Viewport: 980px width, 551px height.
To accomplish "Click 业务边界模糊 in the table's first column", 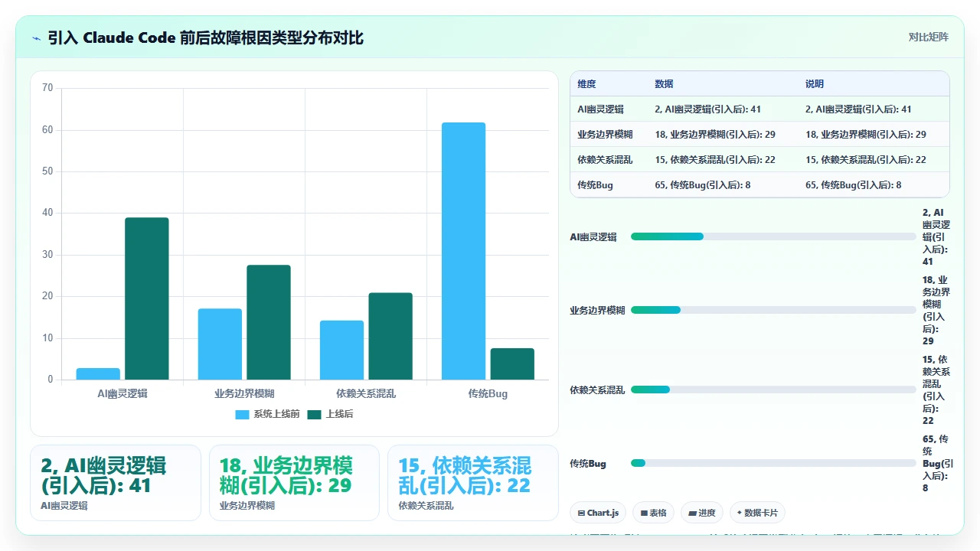I will click(605, 135).
